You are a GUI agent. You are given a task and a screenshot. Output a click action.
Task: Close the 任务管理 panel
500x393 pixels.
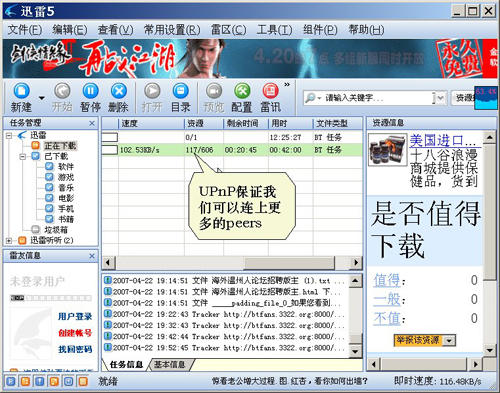[92, 123]
